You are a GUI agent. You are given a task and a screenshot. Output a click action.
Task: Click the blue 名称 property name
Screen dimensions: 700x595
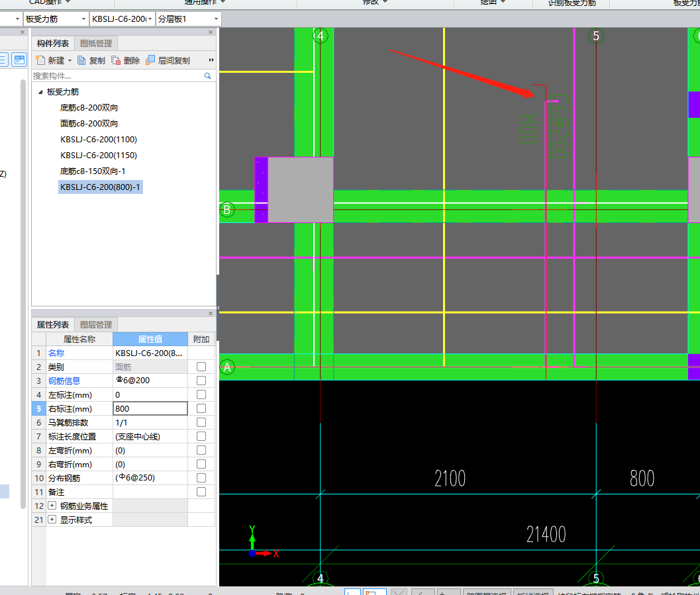pos(56,353)
